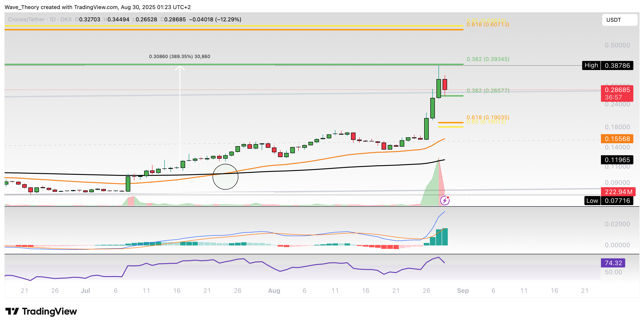Click the white measurement arrow head
644x325 pixels.
(180, 68)
